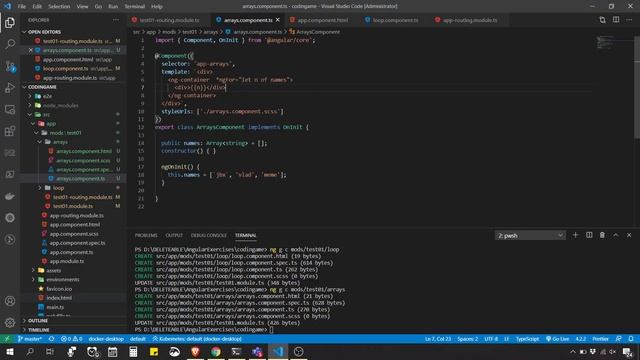The height and width of the screenshot is (360, 640).
Task: Click the feedback icon in status bar
Action: point(619,339)
